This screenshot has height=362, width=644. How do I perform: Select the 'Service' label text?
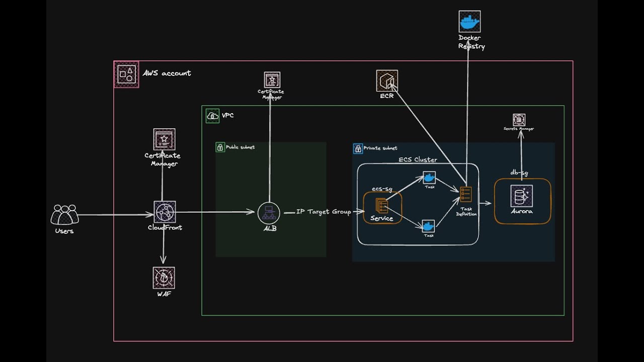pos(382,218)
